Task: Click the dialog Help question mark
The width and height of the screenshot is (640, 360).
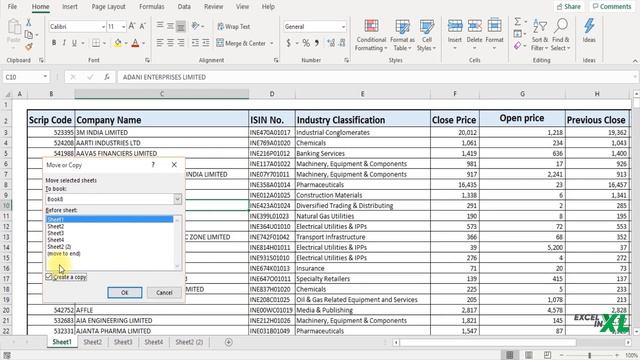Action: [153, 165]
